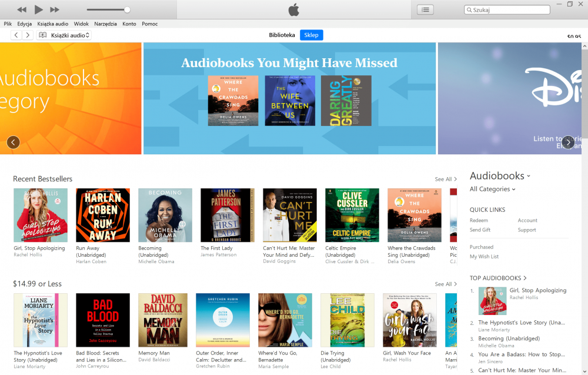The height and width of the screenshot is (375, 588).
Task: Click the Send Gift quick link
Action: [x=480, y=230]
